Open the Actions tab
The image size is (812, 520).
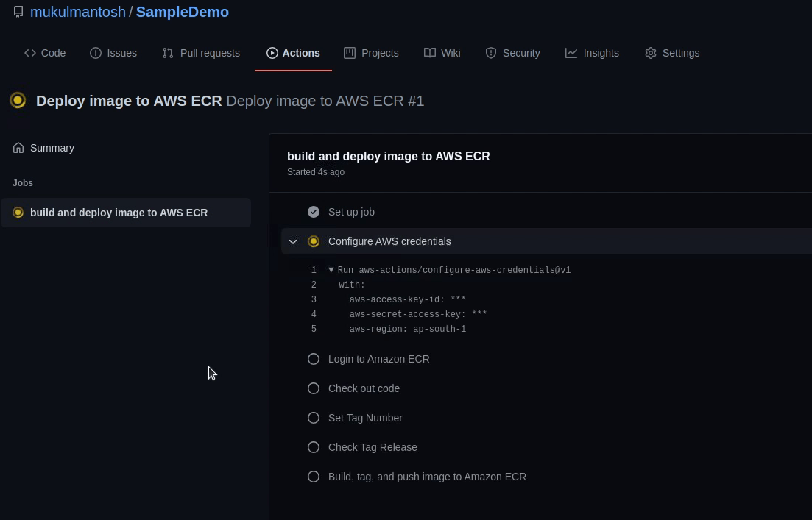pos(293,53)
